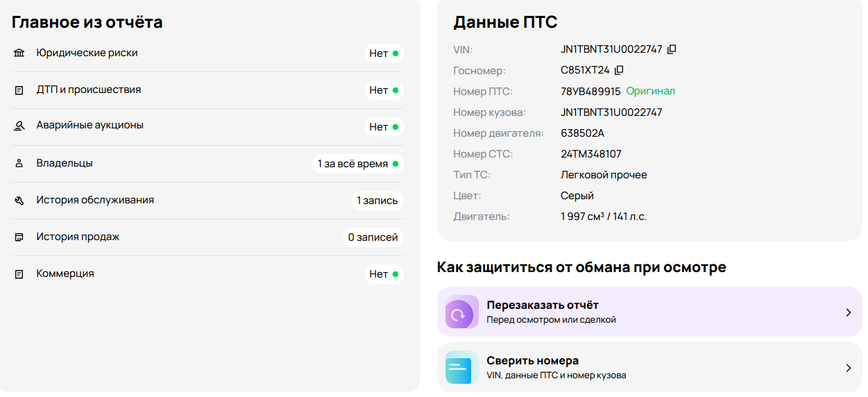
Task: Open the '1 запись' service history badge
Action: coord(377,201)
